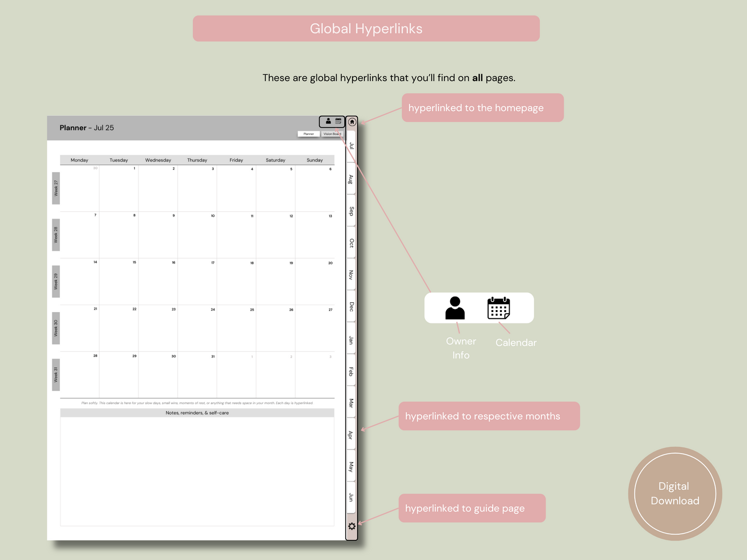Click the 'hyperlinked to guide page' label
This screenshot has height=560, width=747.
pyautogui.click(x=472, y=508)
